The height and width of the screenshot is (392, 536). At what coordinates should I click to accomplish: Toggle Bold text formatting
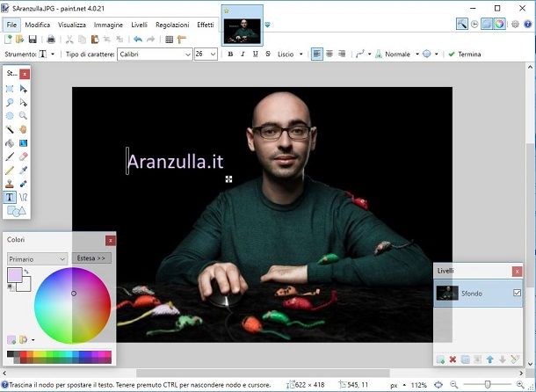(x=230, y=54)
